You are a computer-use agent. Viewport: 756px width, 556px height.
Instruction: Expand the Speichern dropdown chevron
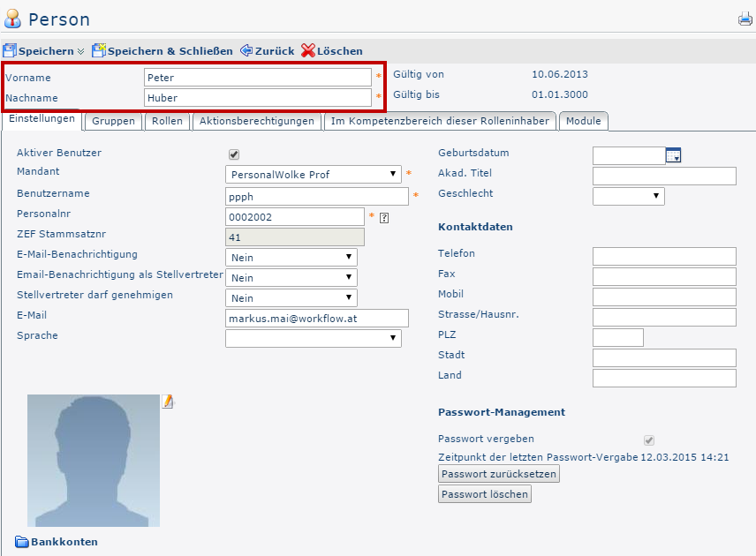point(80,51)
